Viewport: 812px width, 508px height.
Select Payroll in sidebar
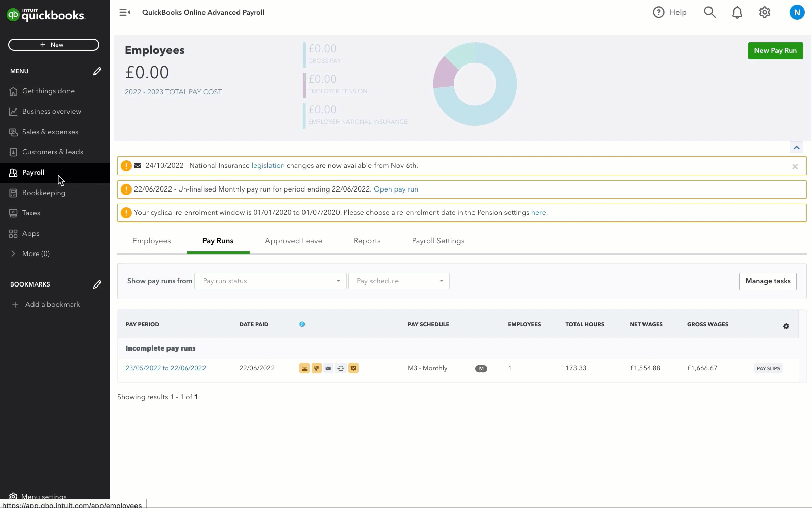pyautogui.click(x=55, y=173)
